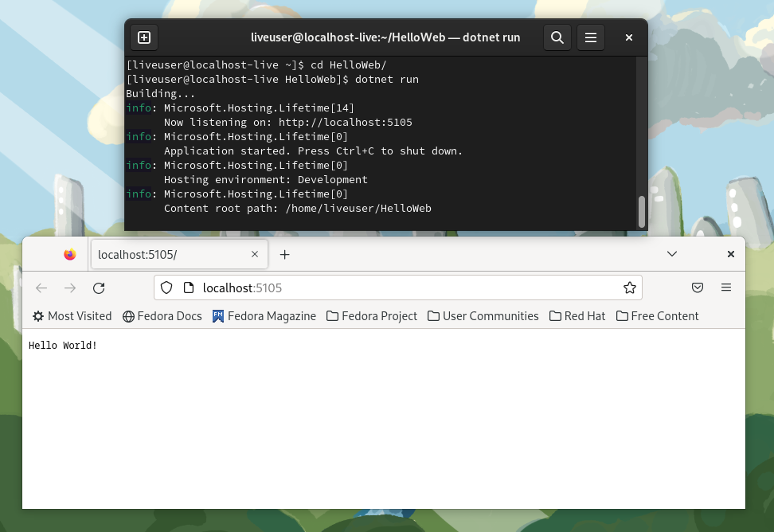The image size is (774, 532).
Task: Click the terminal vertical scrollbar
Action: pos(642,211)
